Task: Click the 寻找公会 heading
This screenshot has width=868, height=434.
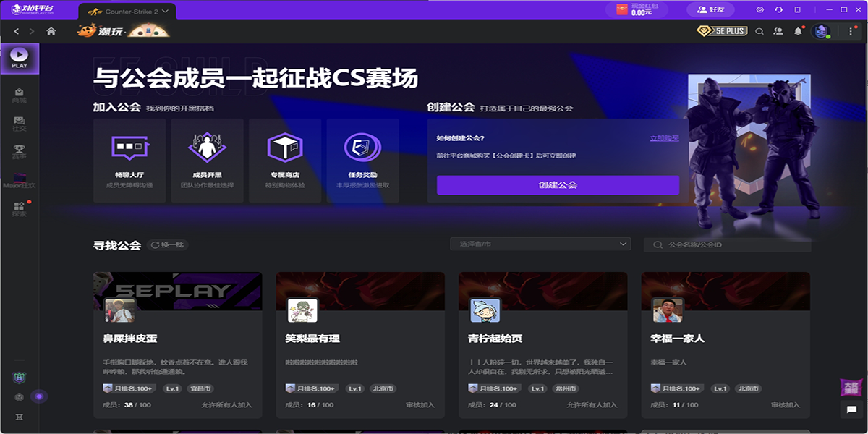Action: 116,245
